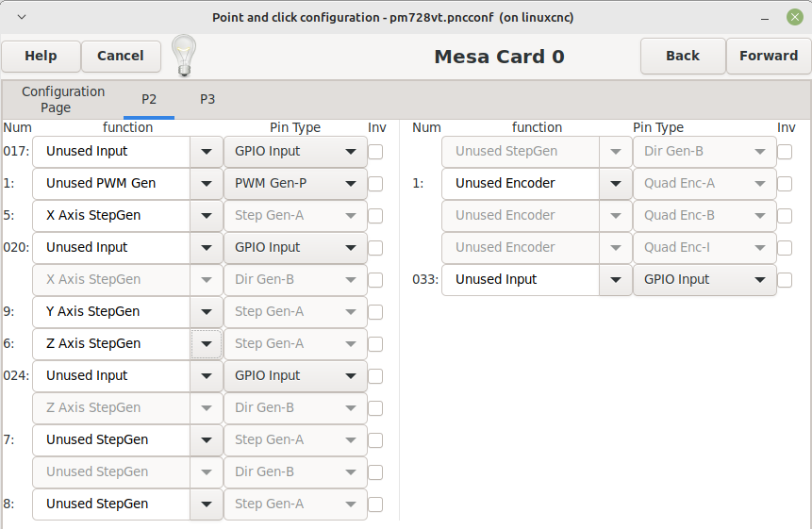Close the window with the green X button

(794, 17)
